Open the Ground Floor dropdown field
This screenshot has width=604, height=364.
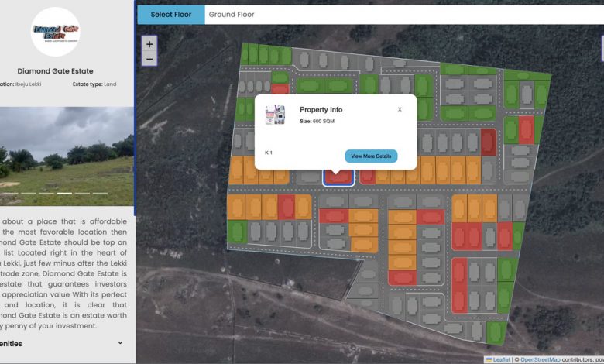pyautogui.click(x=403, y=15)
